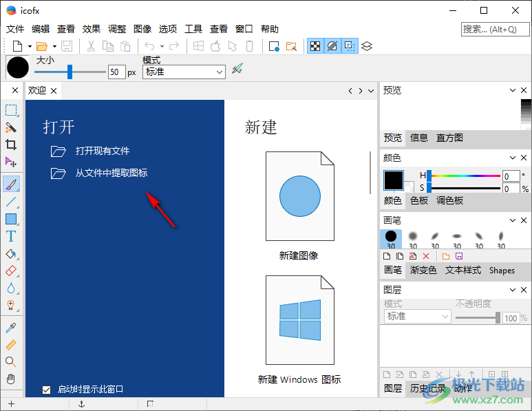Select the blur droplet tool
This screenshot has width=532, height=411.
point(11,288)
